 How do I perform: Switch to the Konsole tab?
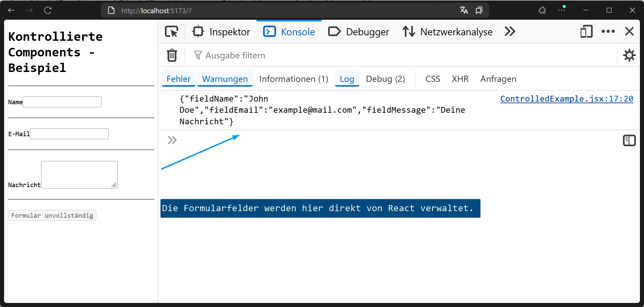[x=289, y=32]
